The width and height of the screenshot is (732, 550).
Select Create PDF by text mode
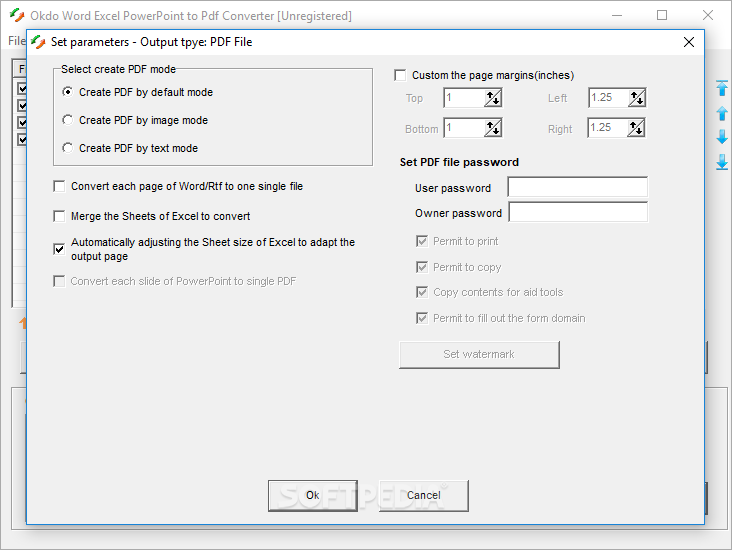pyautogui.click(x=68, y=148)
